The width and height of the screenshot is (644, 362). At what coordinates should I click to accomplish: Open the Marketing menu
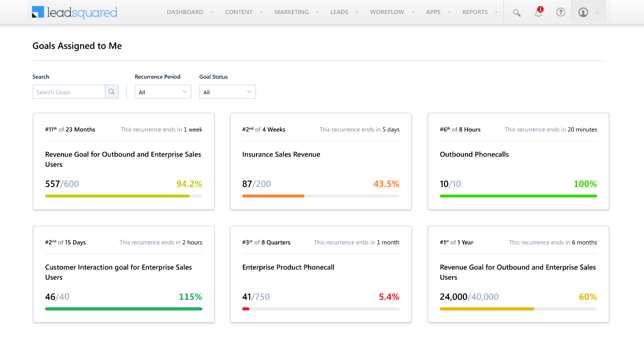291,12
